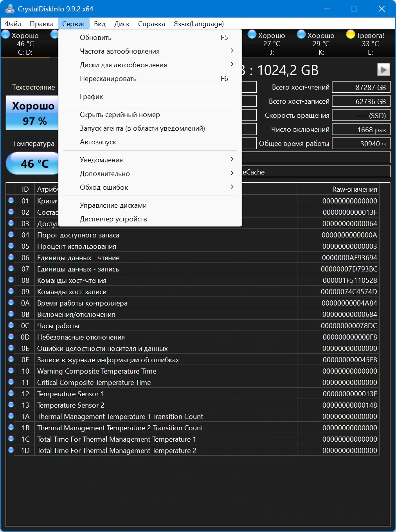This screenshot has width=396, height=532.
Task: Choose Обновить from the Сервис menu
Action: tap(150, 38)
